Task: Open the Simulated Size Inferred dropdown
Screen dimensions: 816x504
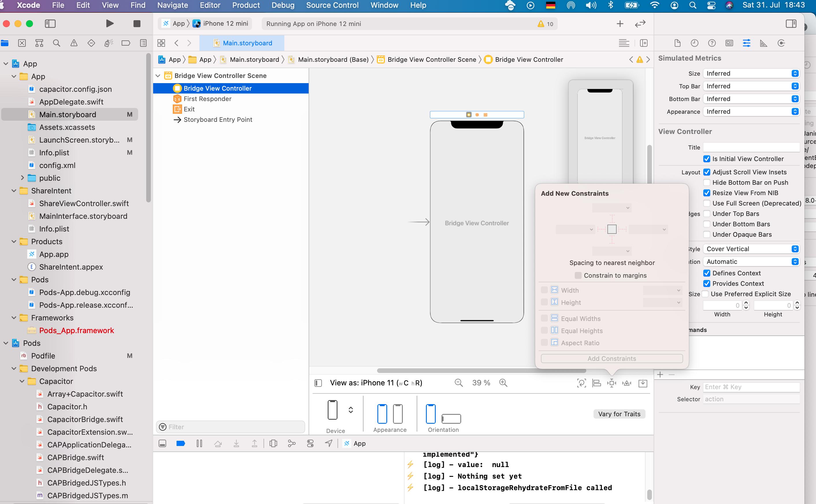Action: pos(751,73)
